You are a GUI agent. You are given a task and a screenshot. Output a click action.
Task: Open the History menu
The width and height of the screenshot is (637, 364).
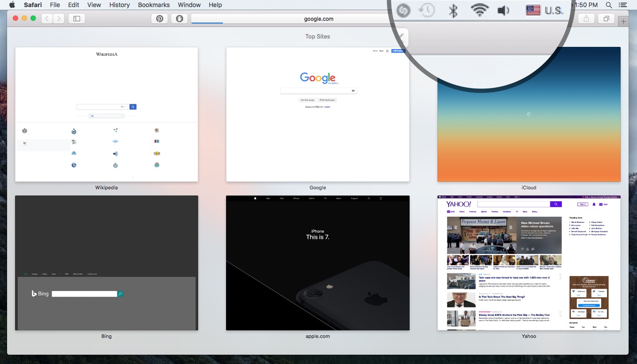(119, 5)
